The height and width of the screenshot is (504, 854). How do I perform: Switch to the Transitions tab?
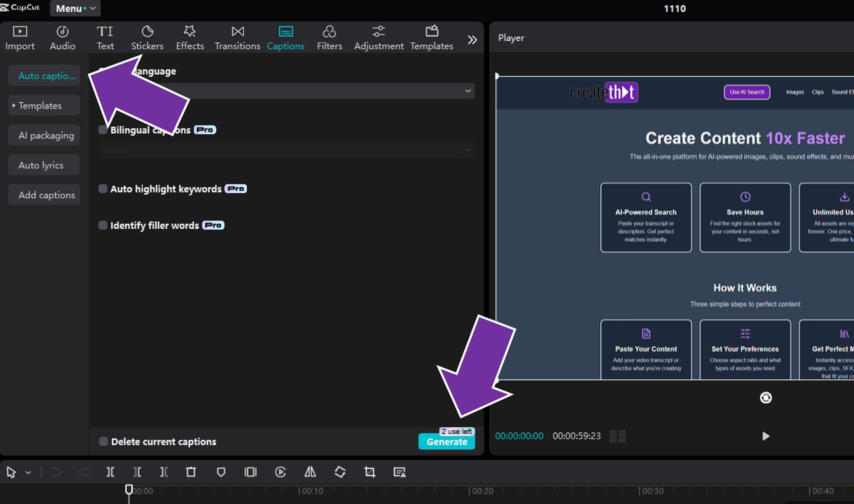[238, 38]
